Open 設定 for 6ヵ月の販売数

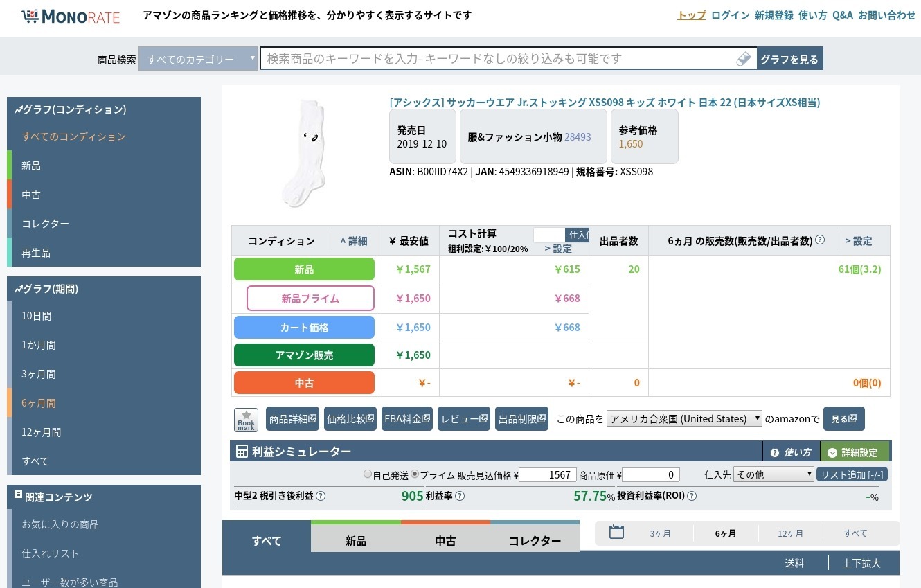858,241
